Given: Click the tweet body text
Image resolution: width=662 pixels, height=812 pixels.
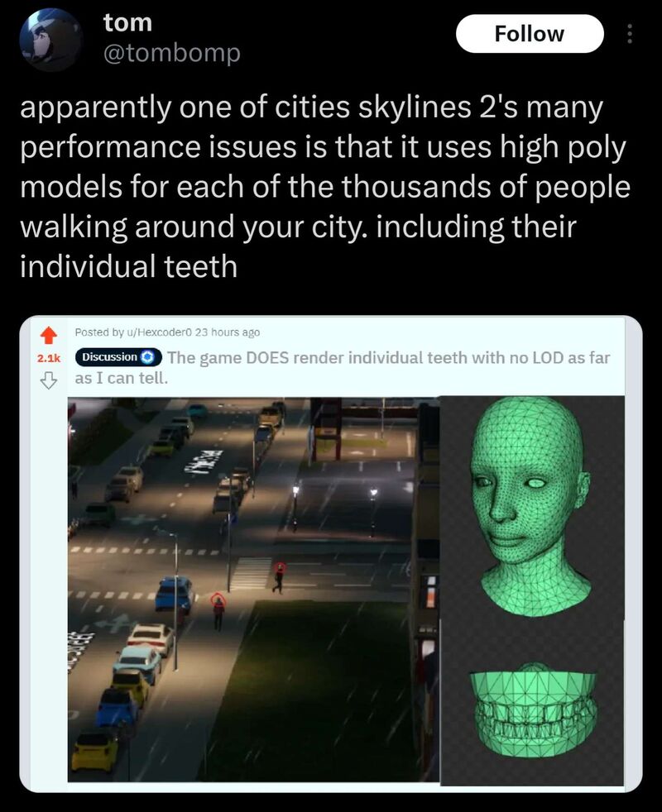Looking at the screenshot, I should click(325, 186).
